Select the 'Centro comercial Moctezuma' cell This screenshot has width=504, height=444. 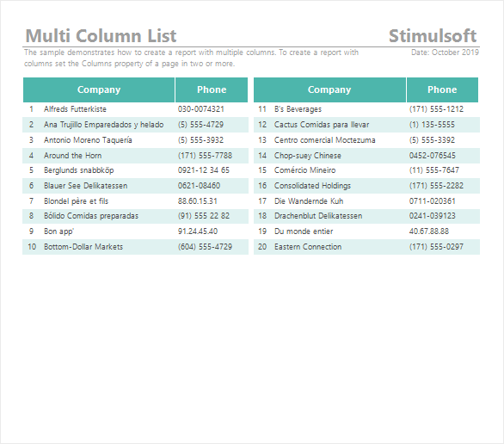(x=325, y=140)
